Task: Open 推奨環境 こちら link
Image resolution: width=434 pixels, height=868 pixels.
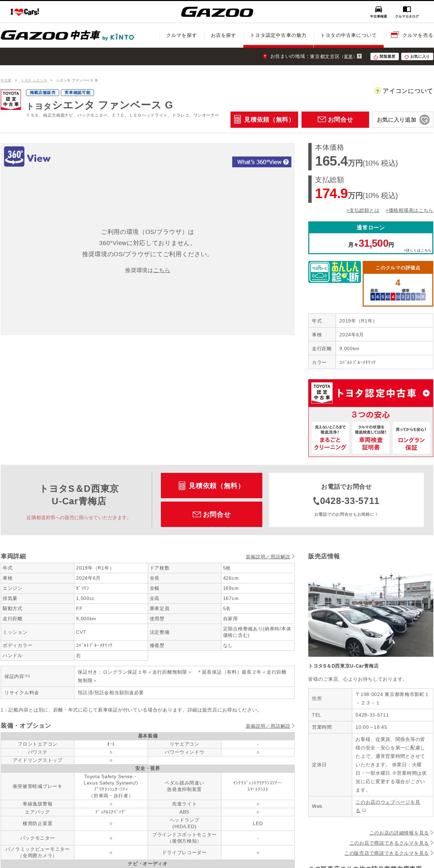Action: [162, 270]
